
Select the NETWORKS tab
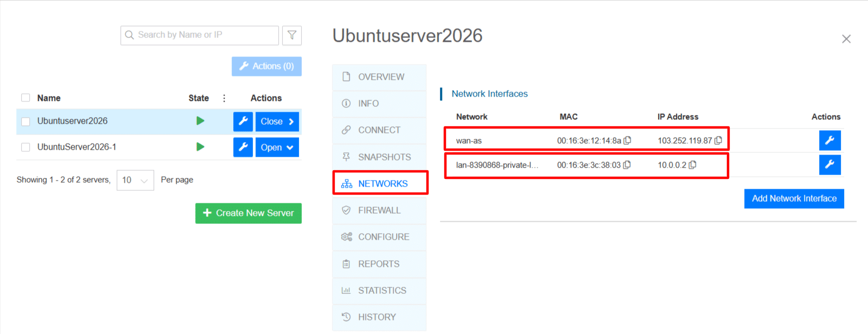click(380, 183)
